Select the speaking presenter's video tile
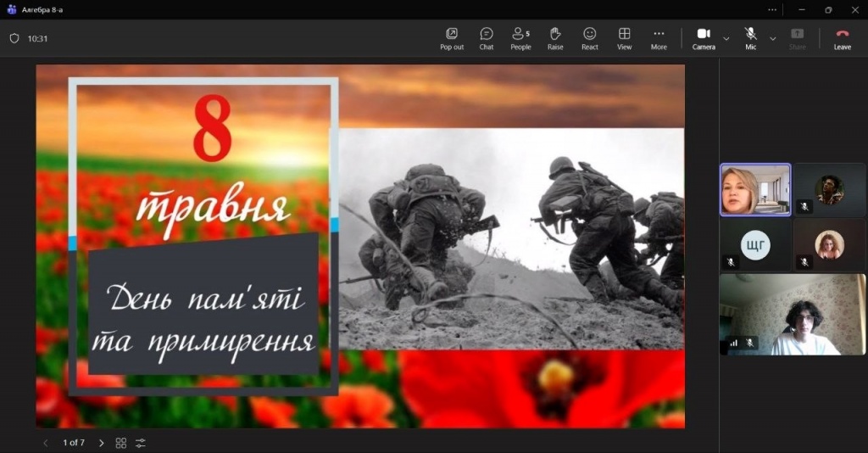Viewport: 868px width, 453px height. [x=755, y=189]
